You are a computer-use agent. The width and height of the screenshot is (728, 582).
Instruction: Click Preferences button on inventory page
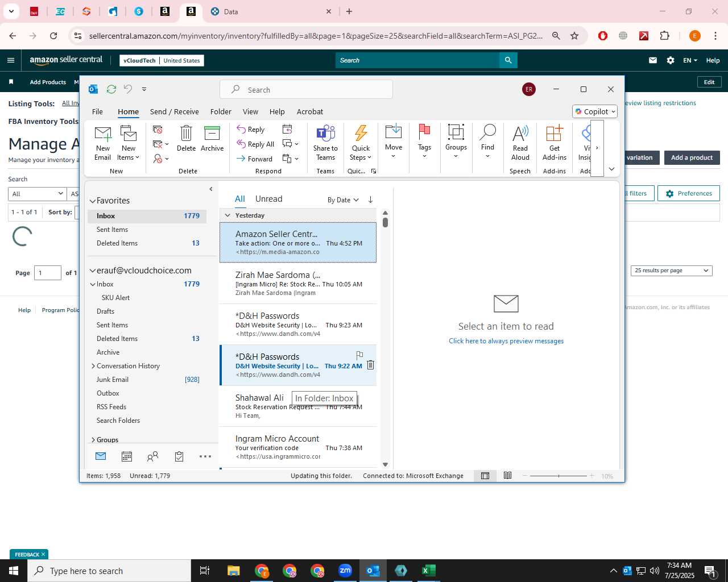click(689, 193)
